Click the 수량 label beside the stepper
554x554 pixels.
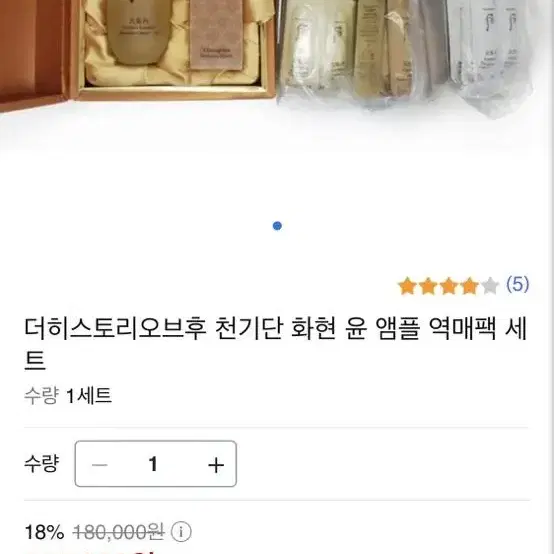click(x=41, y=464)
